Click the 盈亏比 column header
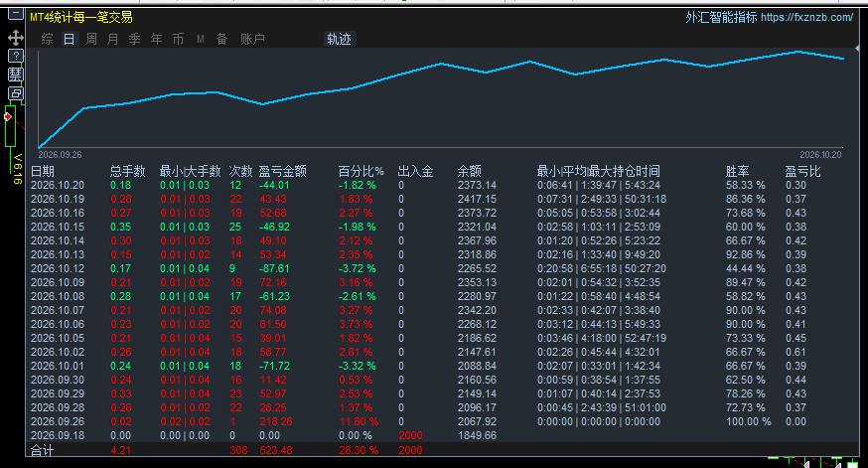 tap(802, 171)
